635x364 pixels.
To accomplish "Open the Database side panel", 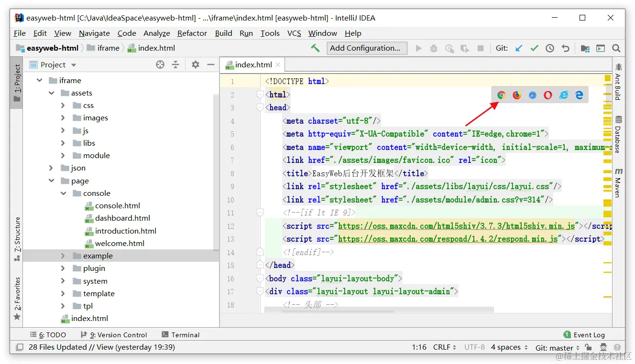I will coord(618,134).
